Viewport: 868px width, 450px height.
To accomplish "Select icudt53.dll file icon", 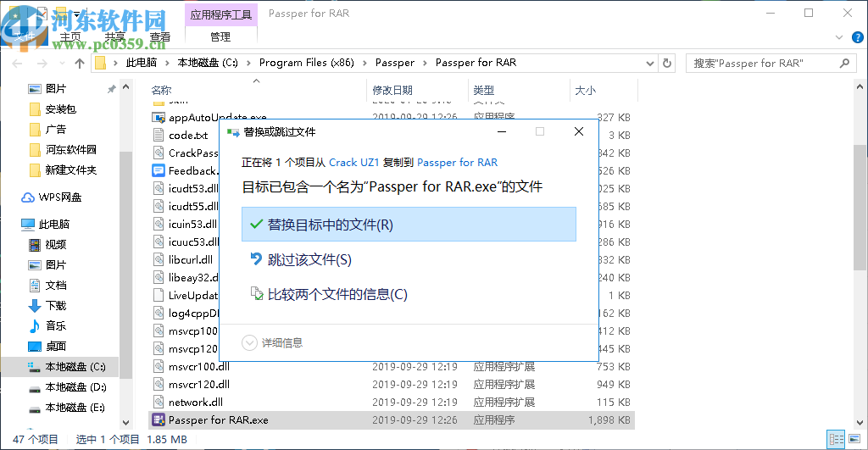I will point(159,188).
